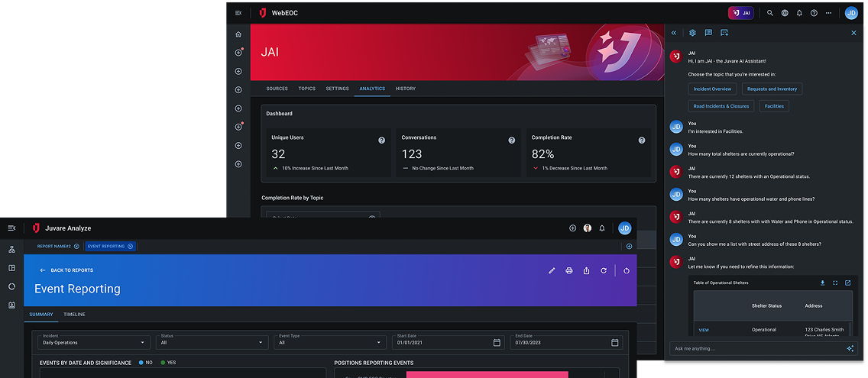Screen dimensions: 868x378
Task: Switch to the Timeline tab
Action: (x=74, y=315)
